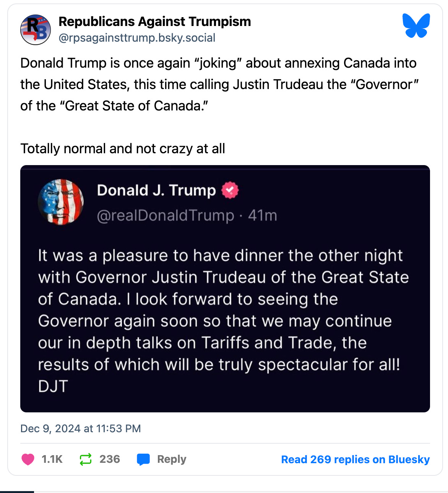Click the Dec 9, 2024 timestamp link
This screenshot has height=493, width=448.
[x=80, y=428]
